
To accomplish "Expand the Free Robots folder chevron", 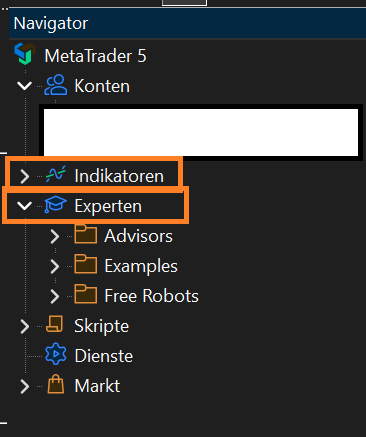I will pyautogui.click(x=55, y=296).
